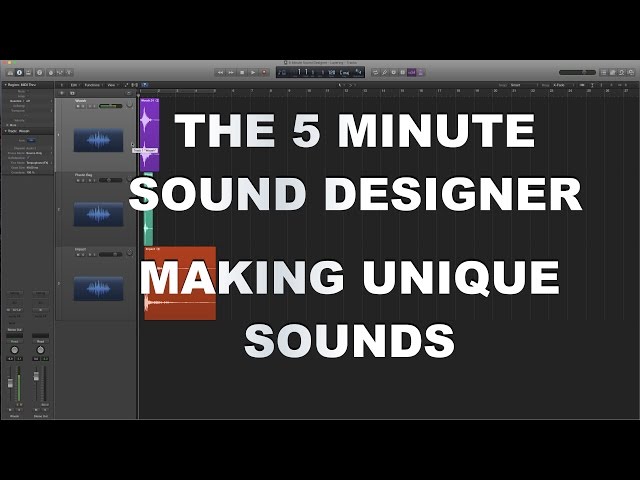
Task: Open the Editors scissors button
Action: click(69, 73)
